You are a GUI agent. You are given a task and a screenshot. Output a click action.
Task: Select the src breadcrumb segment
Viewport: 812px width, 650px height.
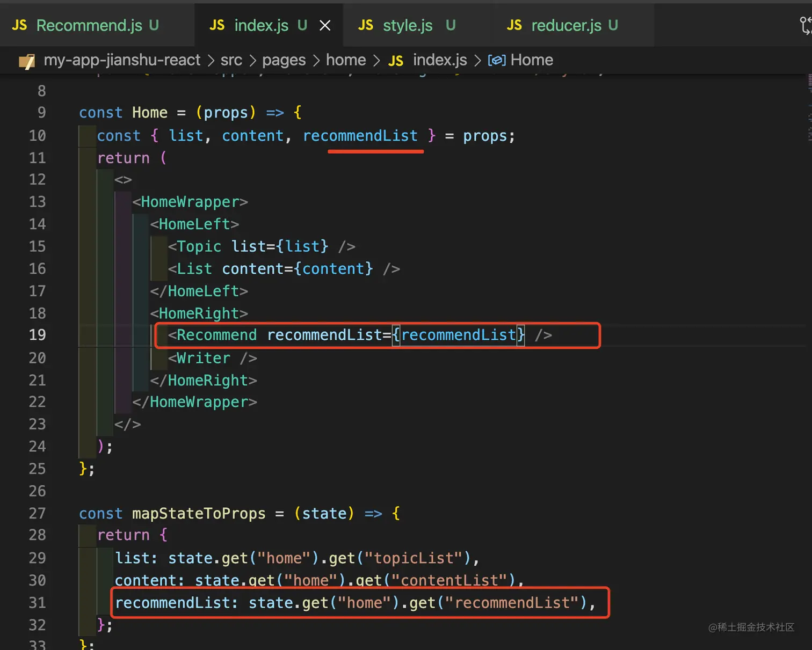click(x=231, y=60)
